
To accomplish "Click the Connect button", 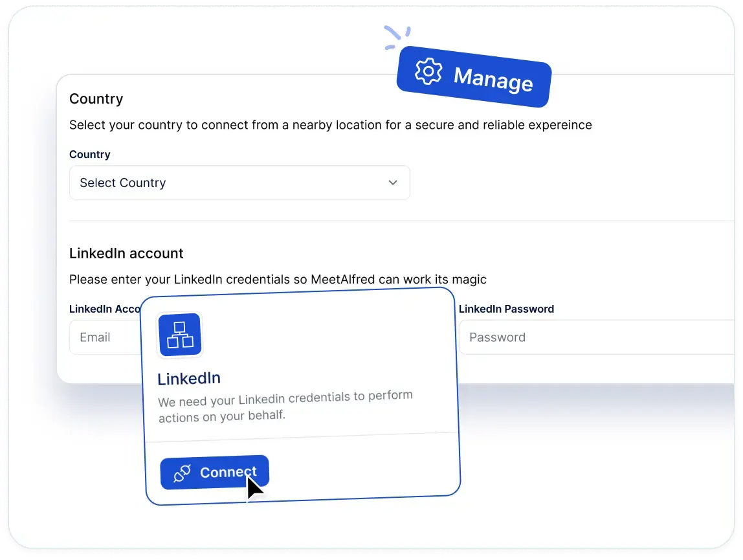I will [215, 473].
